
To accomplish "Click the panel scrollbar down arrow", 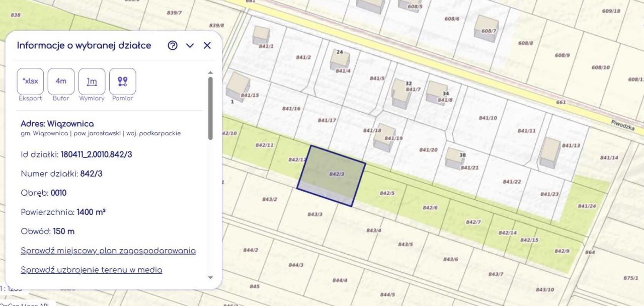I will pyautogui.click(x=210, y=277).
